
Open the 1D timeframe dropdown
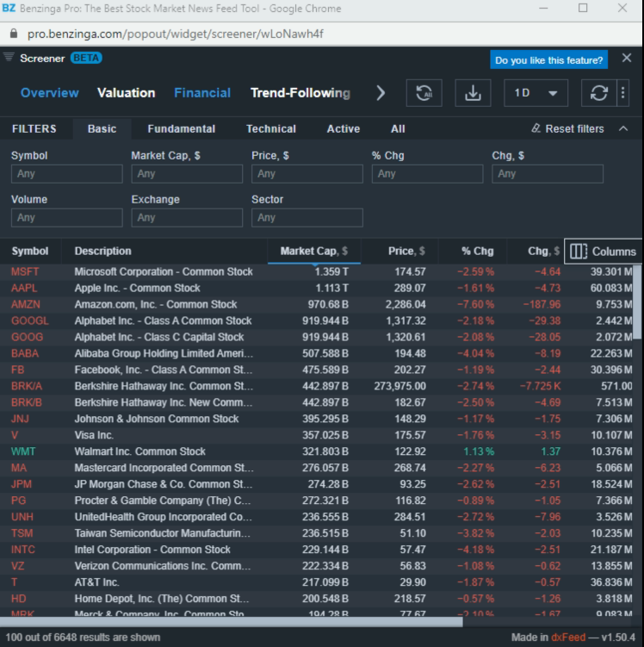[536, 93]
